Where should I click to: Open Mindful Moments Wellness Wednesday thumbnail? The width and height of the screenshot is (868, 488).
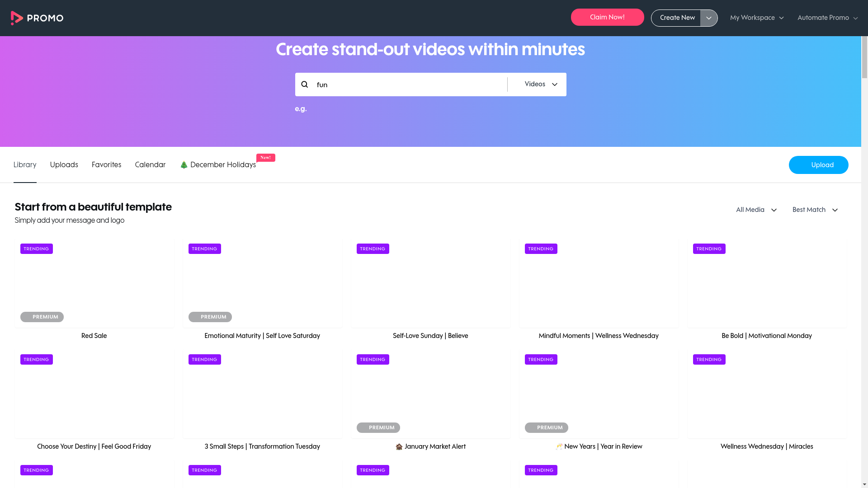pyautogui.click(x=599, y=283)
